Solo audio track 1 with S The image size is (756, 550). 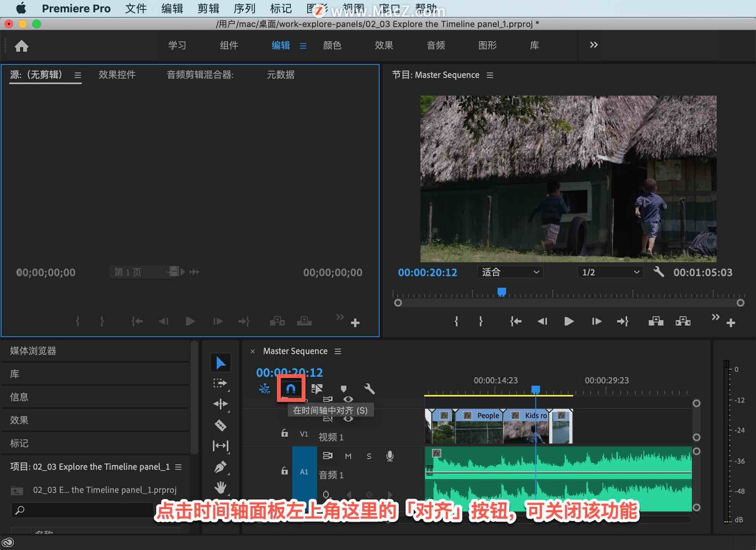coord(369,456)
